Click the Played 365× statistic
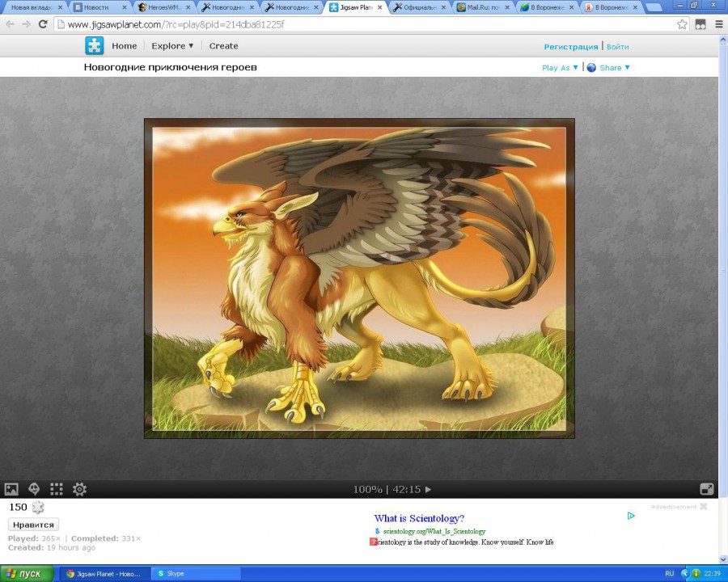The width and height of the screenshot is (728, 582). click(34, 538)
